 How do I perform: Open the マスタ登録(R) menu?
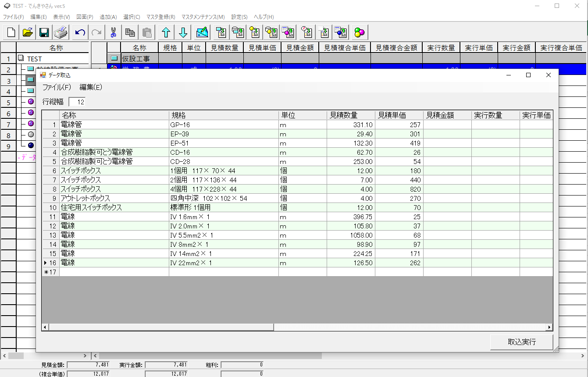tap(160, 17)
